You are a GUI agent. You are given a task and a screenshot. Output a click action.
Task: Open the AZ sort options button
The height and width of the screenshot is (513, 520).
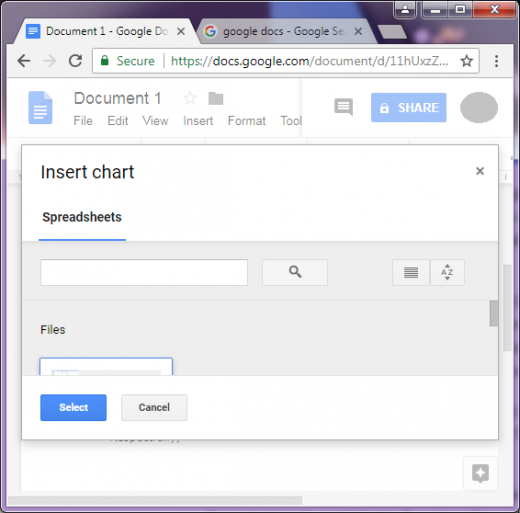click(447, 272)
